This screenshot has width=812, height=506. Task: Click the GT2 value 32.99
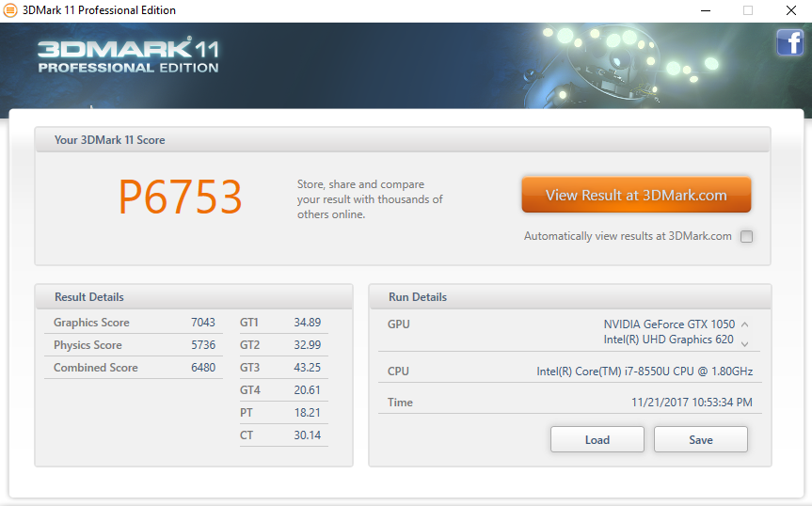click(x=307, y=345)
